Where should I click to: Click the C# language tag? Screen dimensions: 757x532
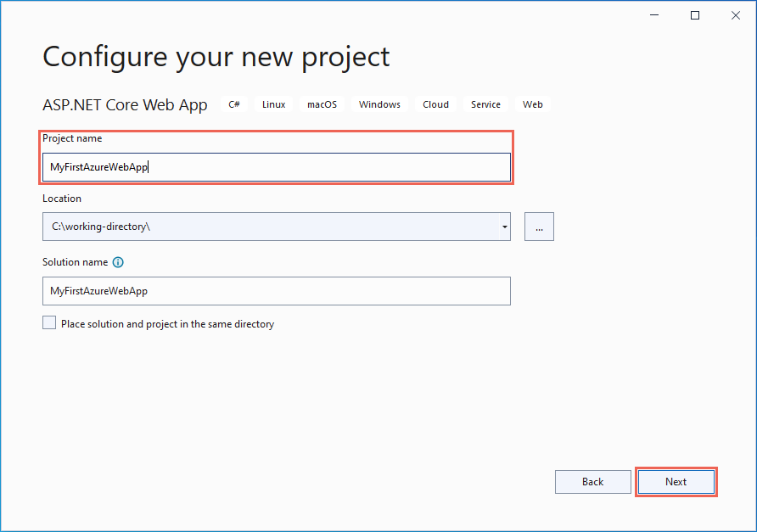pos(234,104)
